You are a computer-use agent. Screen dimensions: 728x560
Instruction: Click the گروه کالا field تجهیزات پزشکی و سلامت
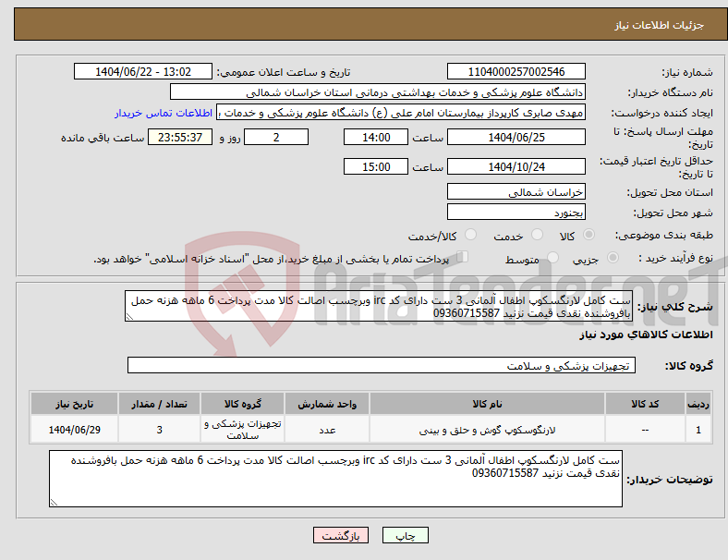coord(382,365)
